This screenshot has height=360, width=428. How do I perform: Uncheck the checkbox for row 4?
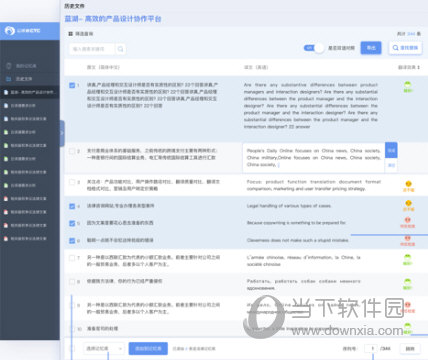click(72, 206)
